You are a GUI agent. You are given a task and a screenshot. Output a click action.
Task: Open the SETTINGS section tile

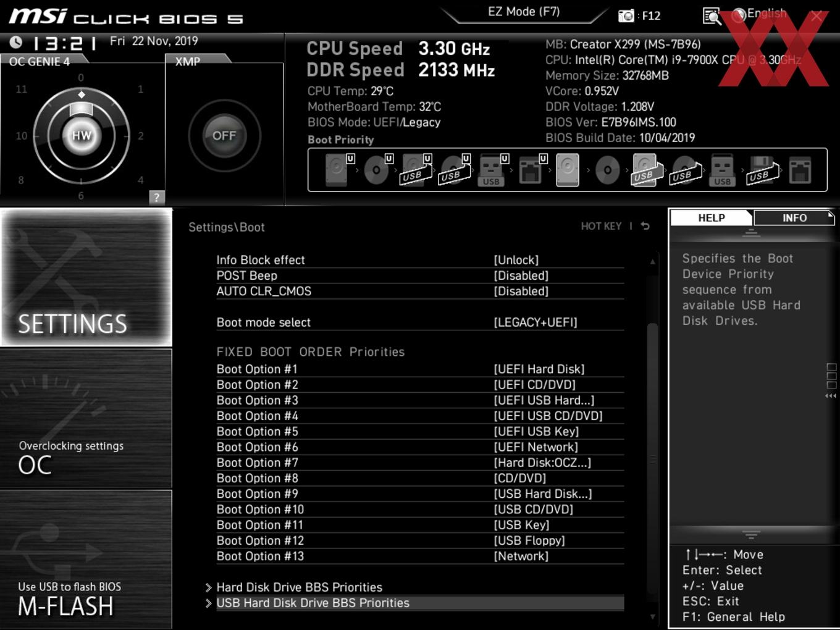(86, 277)
